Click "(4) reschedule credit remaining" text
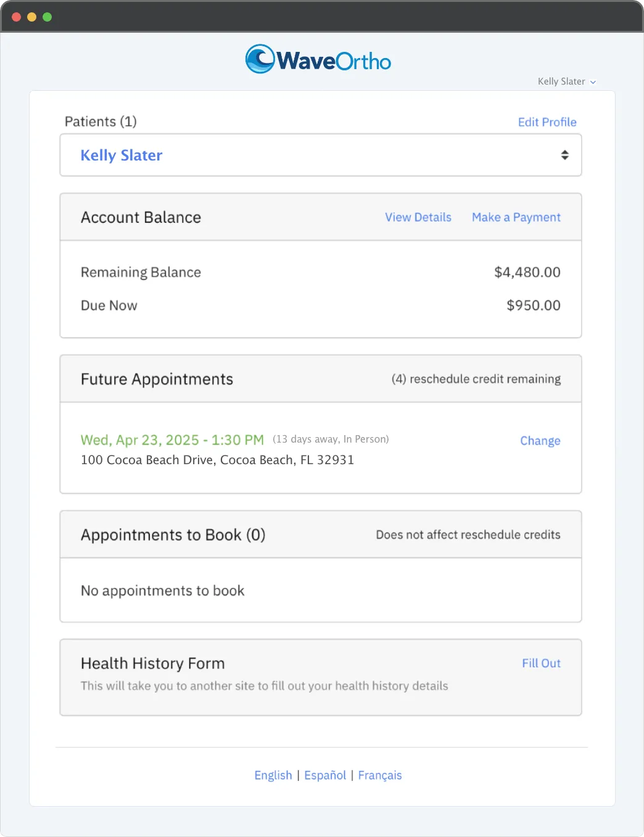Viewport: 644px width, 837px height. tap(476, 379)
